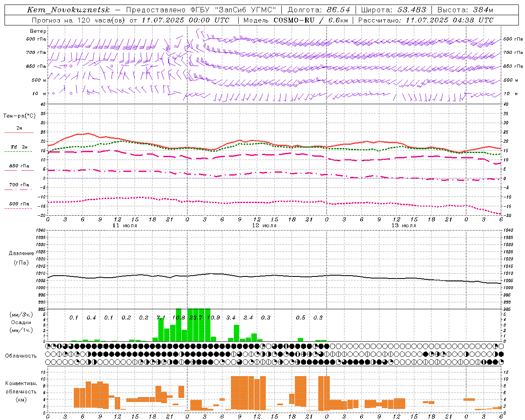Click the Td 2м dew point legend
This screenshot has height=420, width=525.
[19, 147]
